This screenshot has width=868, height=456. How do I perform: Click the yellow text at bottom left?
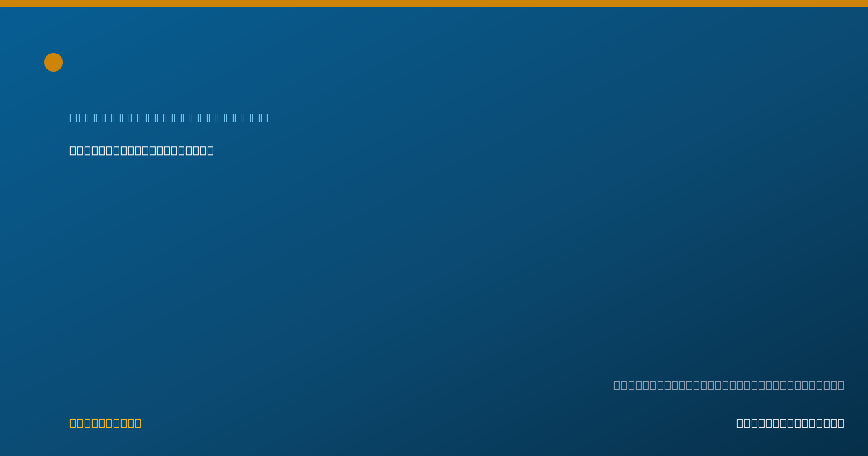pyautogui.click(x=106, y=423)
